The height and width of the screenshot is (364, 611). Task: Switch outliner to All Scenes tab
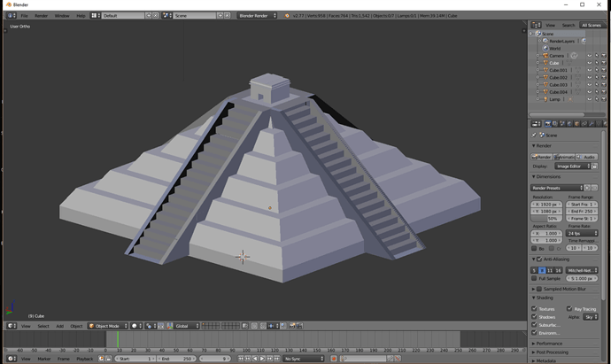coord(591,25)
